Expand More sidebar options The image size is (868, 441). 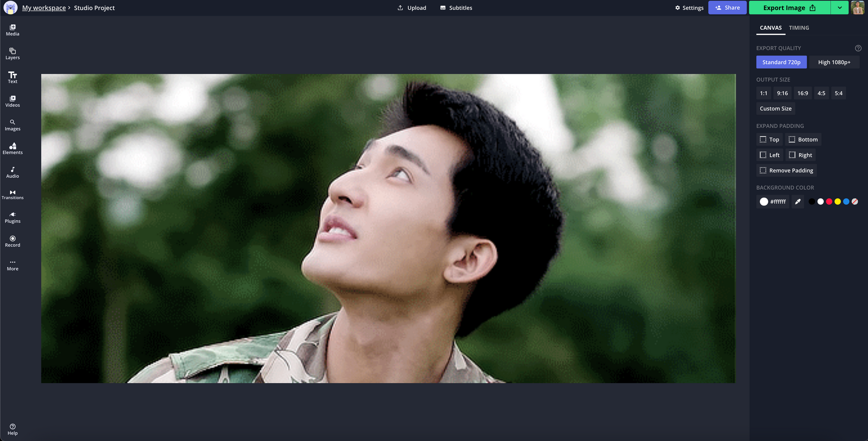point(13,265)
